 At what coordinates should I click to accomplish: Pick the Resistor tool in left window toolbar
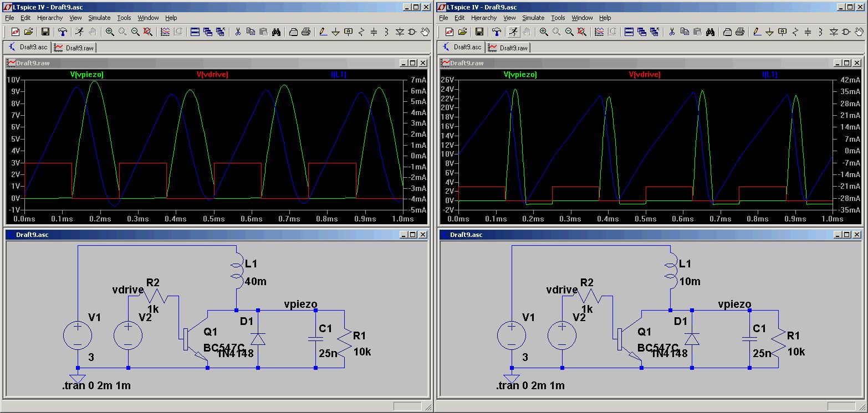(x=361, y=32)
